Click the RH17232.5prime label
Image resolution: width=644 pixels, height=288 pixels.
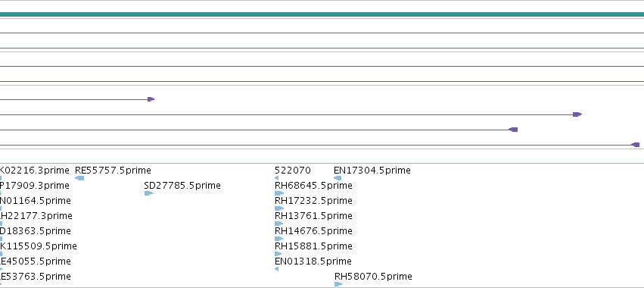pyautogui.click(x=313, y=201)
